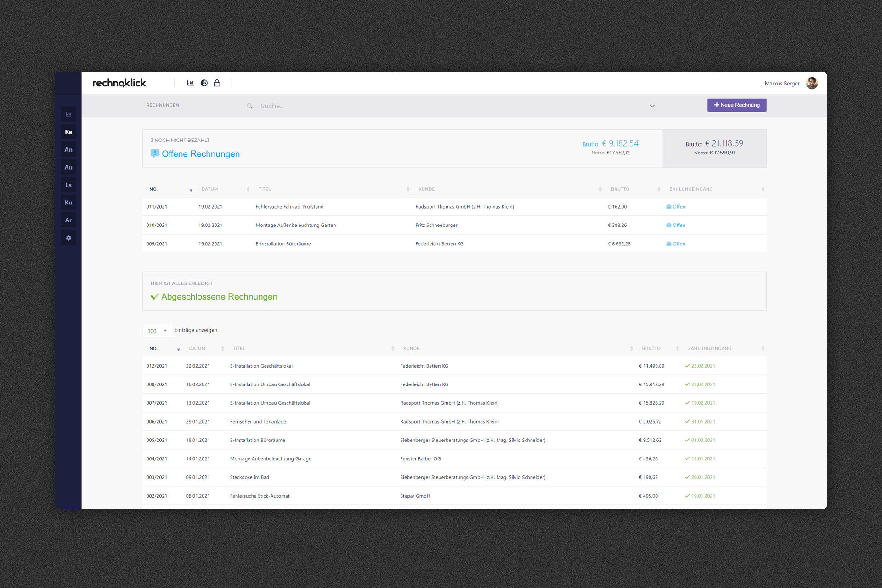This screenshot has width=882, height=588.
Task: Open the dashboard chart icon in sidebar
Action: tap(68, 114)
